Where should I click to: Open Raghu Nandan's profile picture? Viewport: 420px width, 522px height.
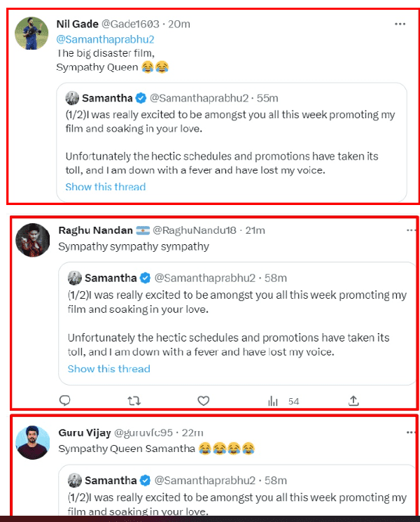pos(34,240)
